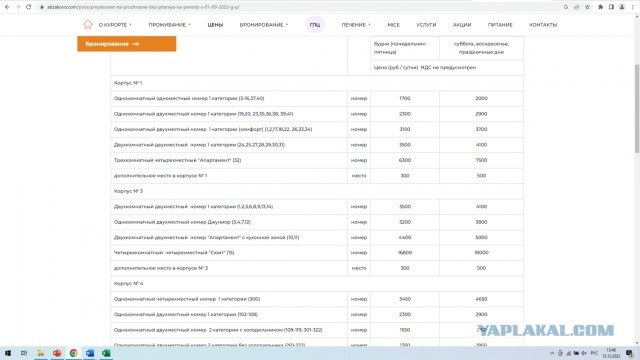Open the ПИТАНИЕ menu item

[x=500, y=25]
